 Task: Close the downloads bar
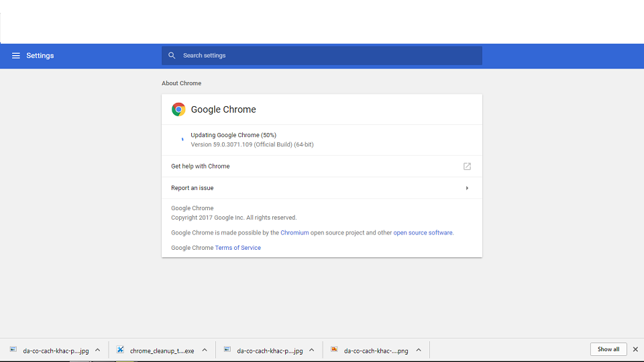[635, 349]
